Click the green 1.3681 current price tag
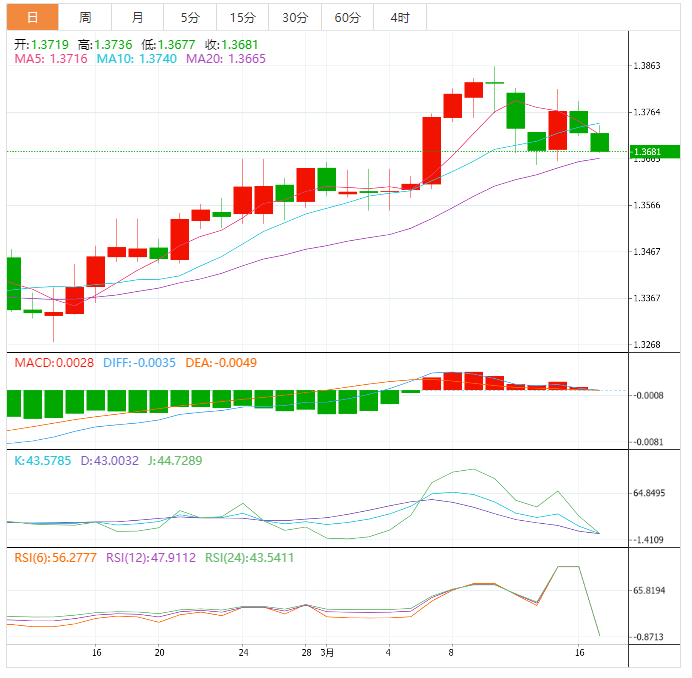This screenshot has height=678, width=692. (x=654, y=152)
